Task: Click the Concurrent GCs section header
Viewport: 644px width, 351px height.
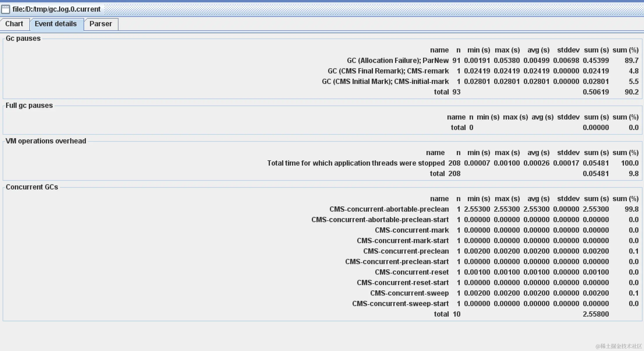Action: coord(32,187)
